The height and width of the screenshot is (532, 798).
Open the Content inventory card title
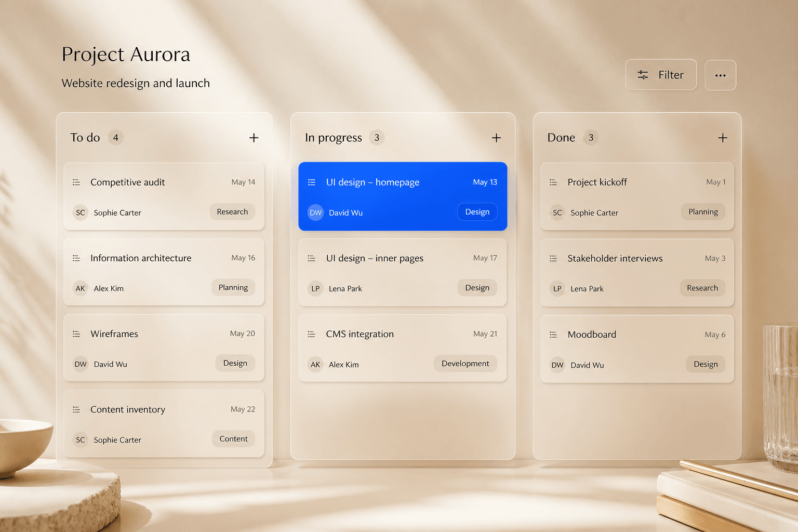point(128,410)
